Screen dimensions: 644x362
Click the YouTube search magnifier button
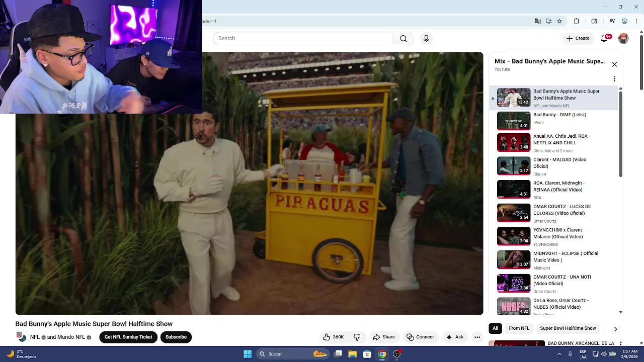(x=403, y=38)
